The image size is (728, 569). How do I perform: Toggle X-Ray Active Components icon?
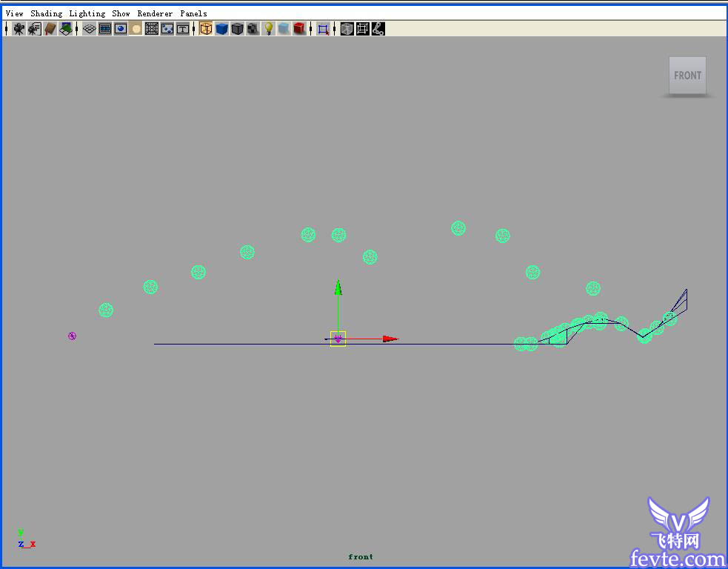[x=363, y=29]
